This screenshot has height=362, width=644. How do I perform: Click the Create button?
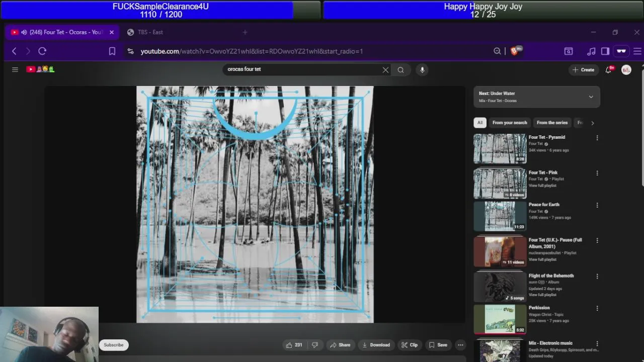584,70
